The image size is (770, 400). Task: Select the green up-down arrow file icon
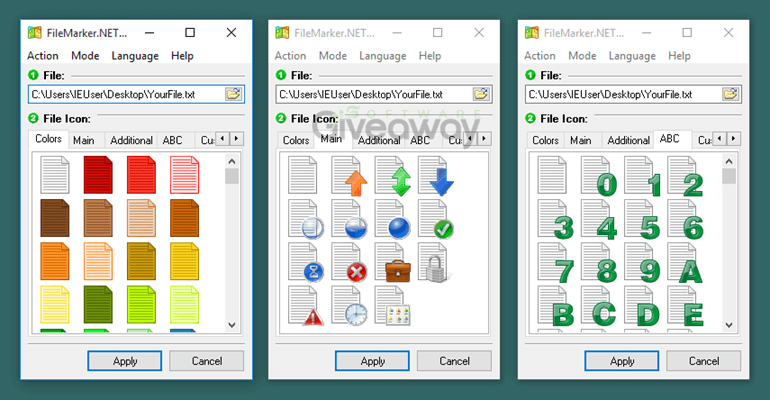[392, 176]
